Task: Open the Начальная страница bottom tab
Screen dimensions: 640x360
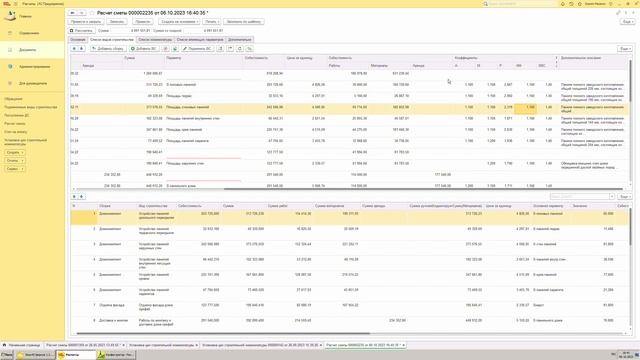Action: pyautogui.click(x=22, y=345)
